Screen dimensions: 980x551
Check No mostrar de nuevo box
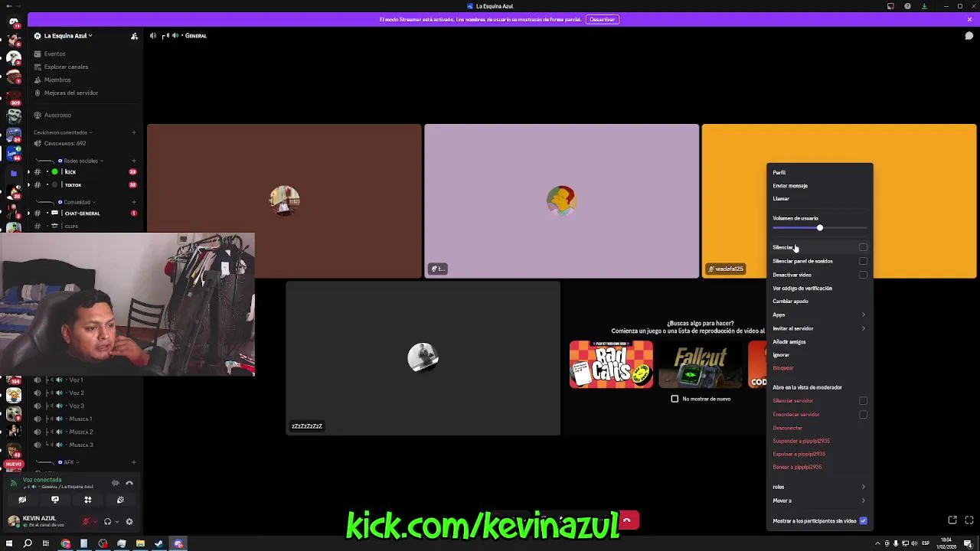675,399
